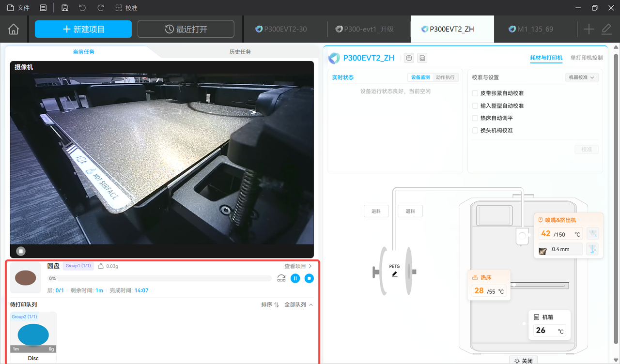Stop the current 圆盘 print job
Image resolution: width=620 pixels, height=364 pixels.
[309, 278]
